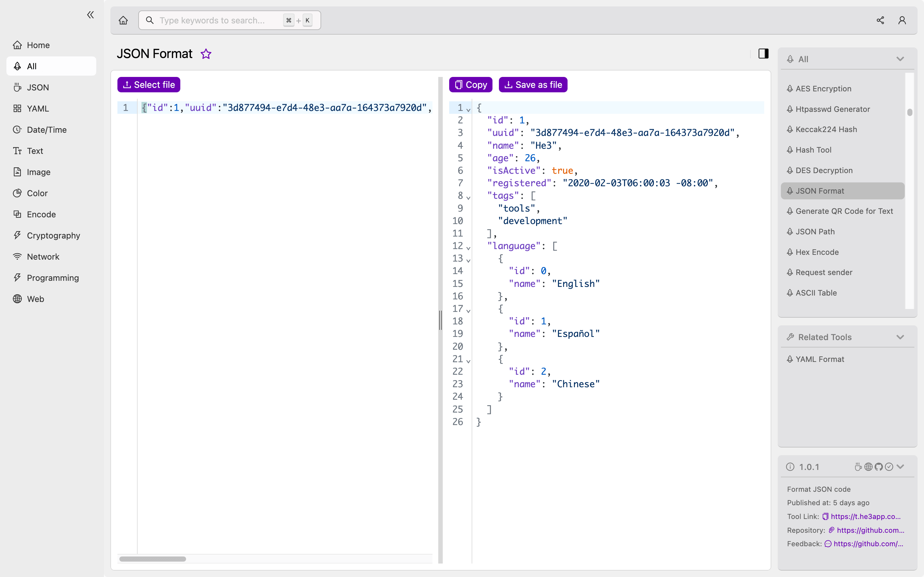
Task: Select the YAML Format tool icon
Action: pyautogui.click(x=790, y=359)
